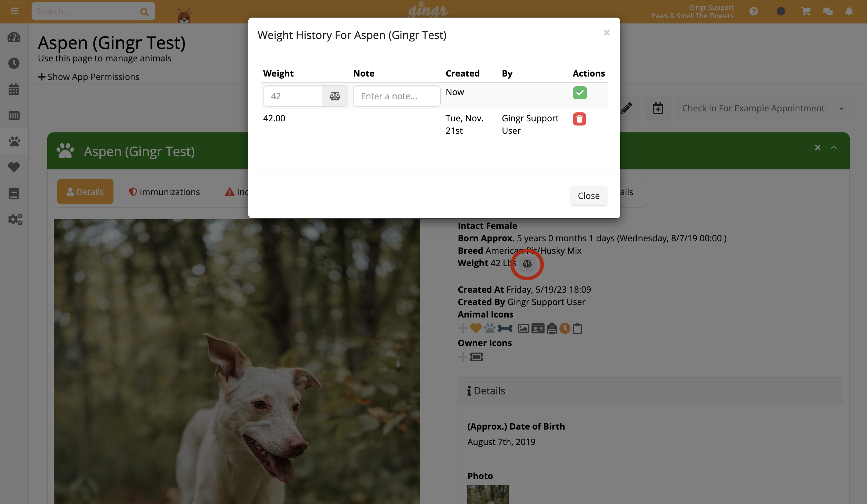Image resolution: width=867 pixels, height=504 pixels.
Task: Click the large Aspen dog photo
Action: click(x=237, y=361)
